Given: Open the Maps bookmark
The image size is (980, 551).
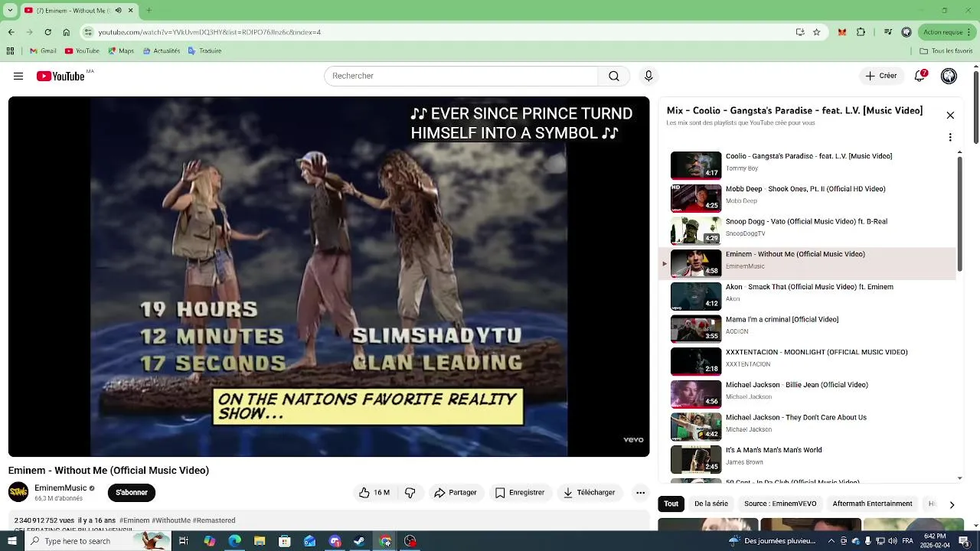Looking at the screenshot, I should pyautogui.click(x=121, y=51).
